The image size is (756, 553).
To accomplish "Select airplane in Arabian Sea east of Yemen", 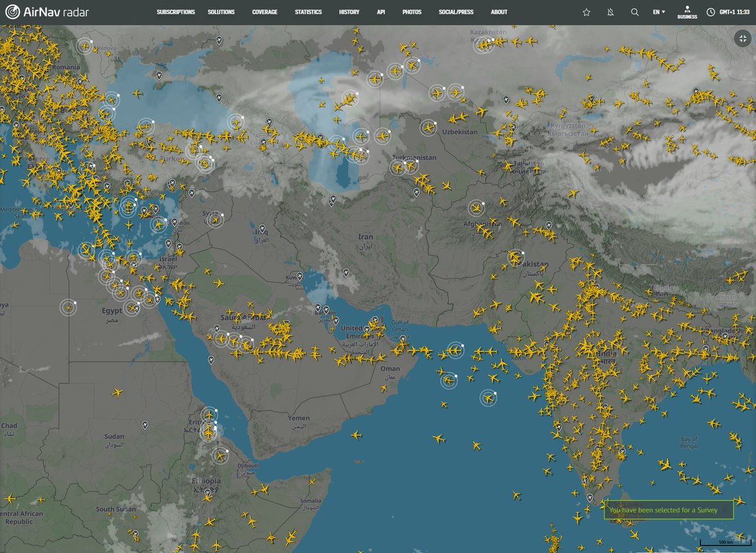I will [x=439, y=438].
